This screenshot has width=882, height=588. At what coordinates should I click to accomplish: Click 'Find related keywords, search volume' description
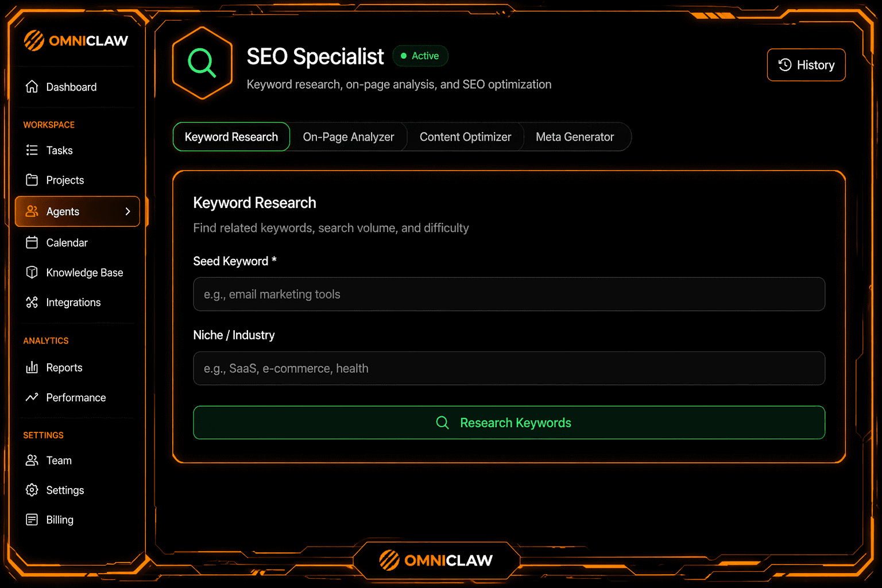coord(331,228)
